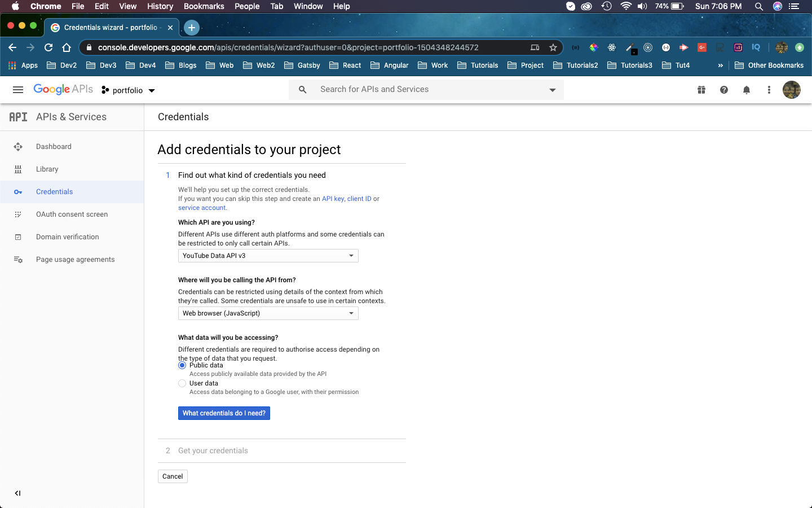Open the hamburger navigation menu
This screenshot has width=812, height=508.
(18, 90)
